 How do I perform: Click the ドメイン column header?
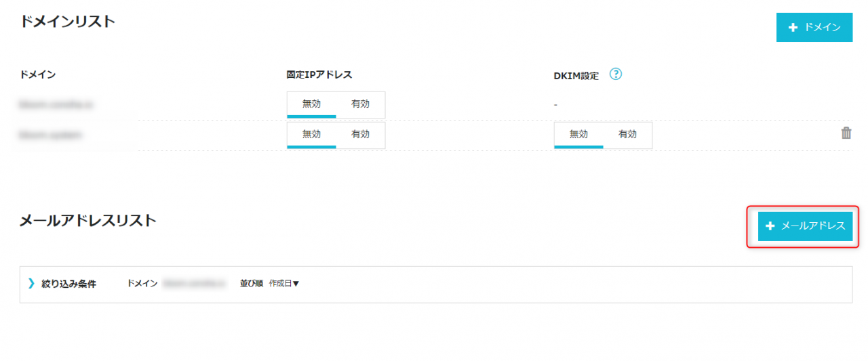38,75
